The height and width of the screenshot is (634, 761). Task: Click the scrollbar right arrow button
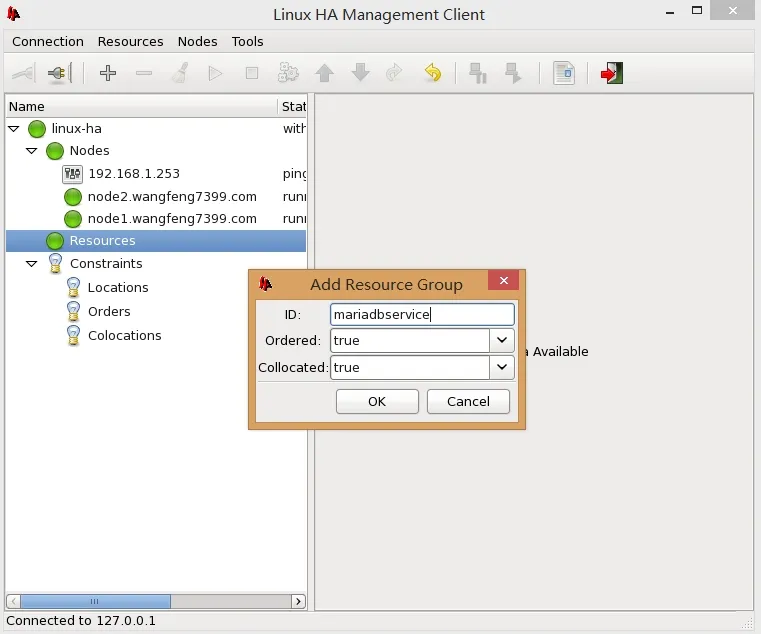point(298,601)
